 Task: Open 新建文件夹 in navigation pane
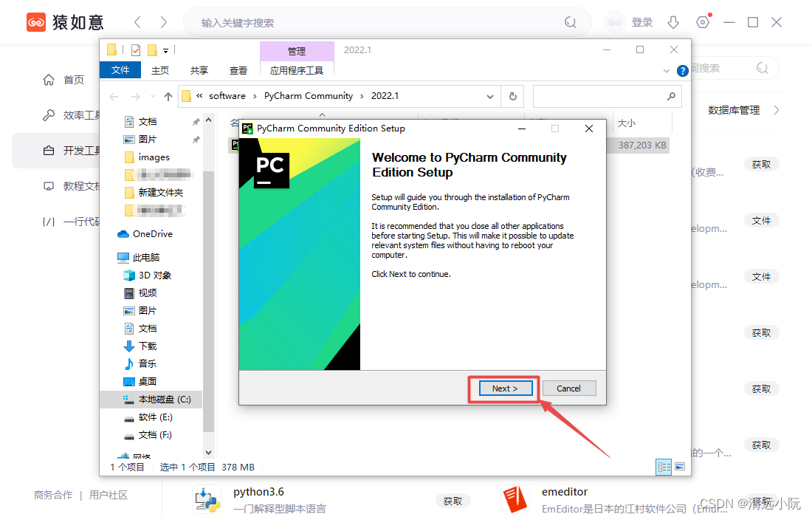(x=160, y=193)
